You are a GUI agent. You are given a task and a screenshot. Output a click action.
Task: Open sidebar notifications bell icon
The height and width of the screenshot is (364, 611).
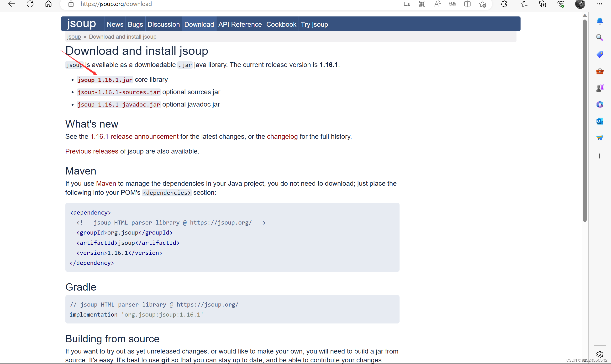click(x=600, y=21)
